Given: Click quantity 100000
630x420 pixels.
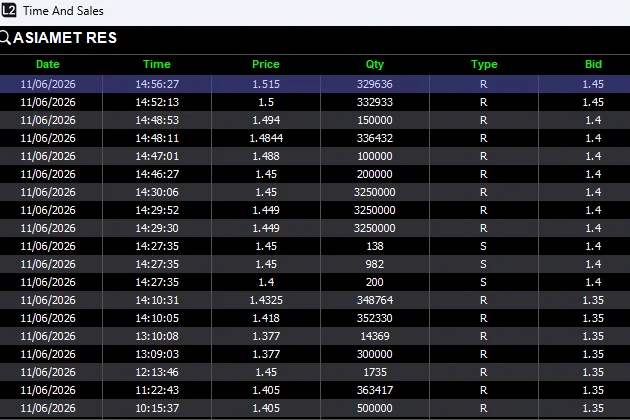Looking at the screenshot, I should point(374,156).
